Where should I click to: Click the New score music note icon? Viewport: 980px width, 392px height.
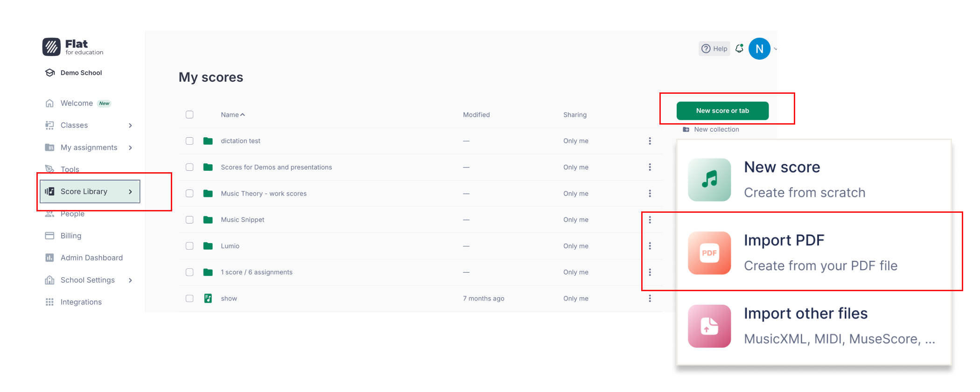(709, 180)
